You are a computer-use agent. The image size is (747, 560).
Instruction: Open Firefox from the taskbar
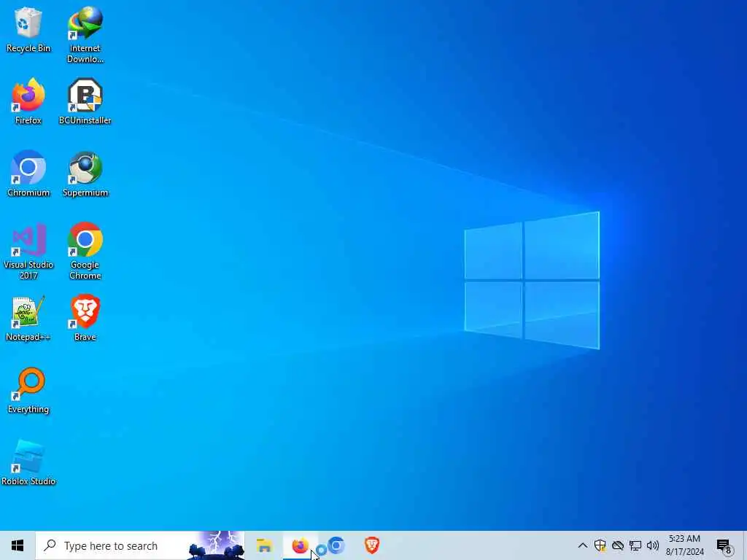click(x=300, y=545)
